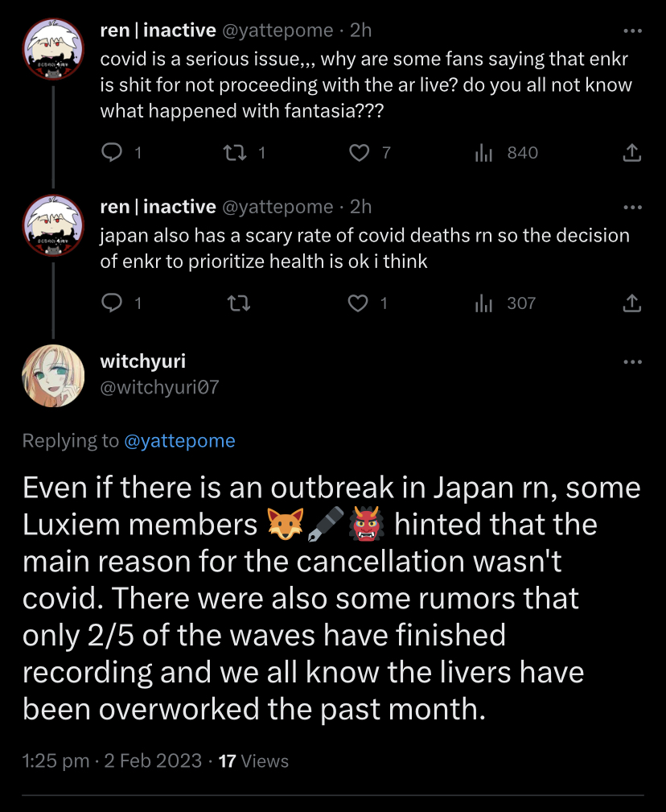View analytics showing 840 views

pos(483,153)
